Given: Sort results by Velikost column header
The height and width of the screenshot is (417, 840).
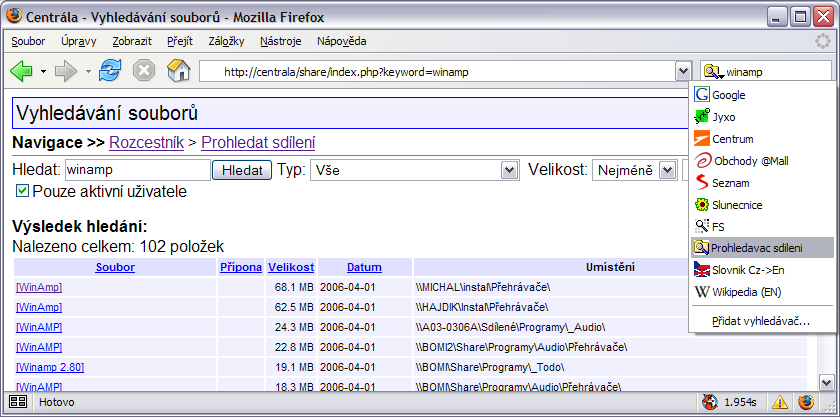Looking at the screenshot, I should (x=291, y=267).
